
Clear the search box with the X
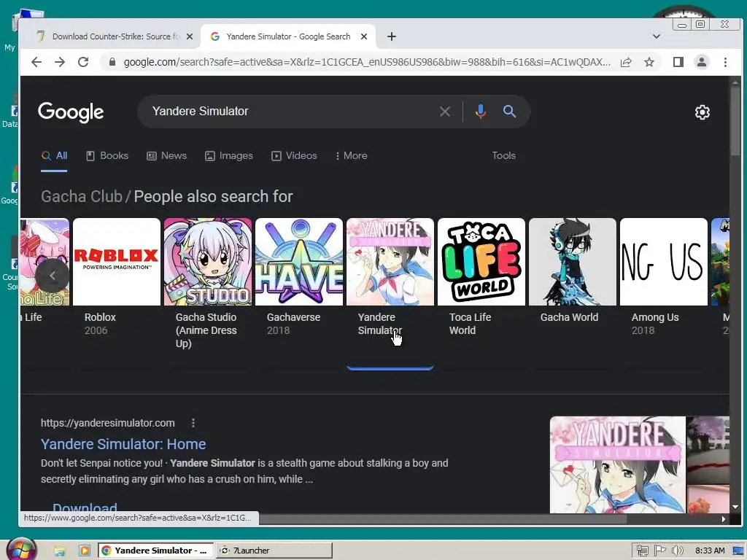pyautogui.click(x=445, y=112)
